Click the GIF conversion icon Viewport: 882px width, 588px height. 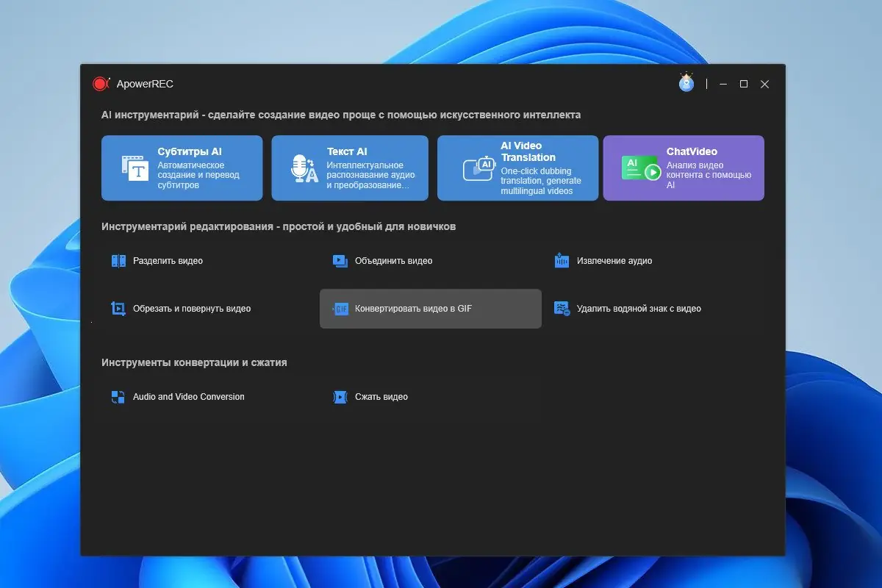point(340,309)
